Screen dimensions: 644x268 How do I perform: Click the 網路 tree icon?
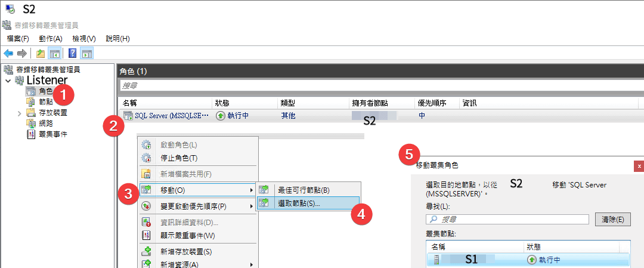(x=31, y=123)
